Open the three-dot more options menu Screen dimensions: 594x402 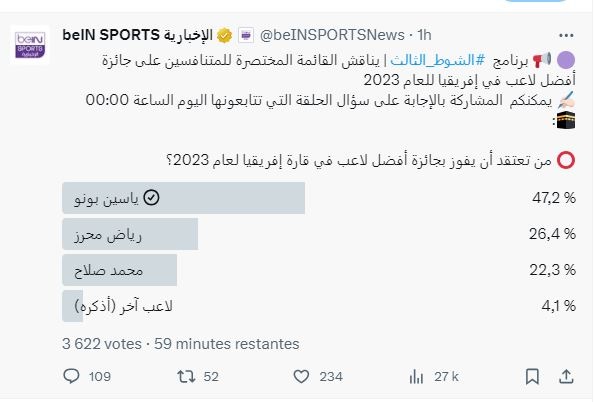point(566,36)
